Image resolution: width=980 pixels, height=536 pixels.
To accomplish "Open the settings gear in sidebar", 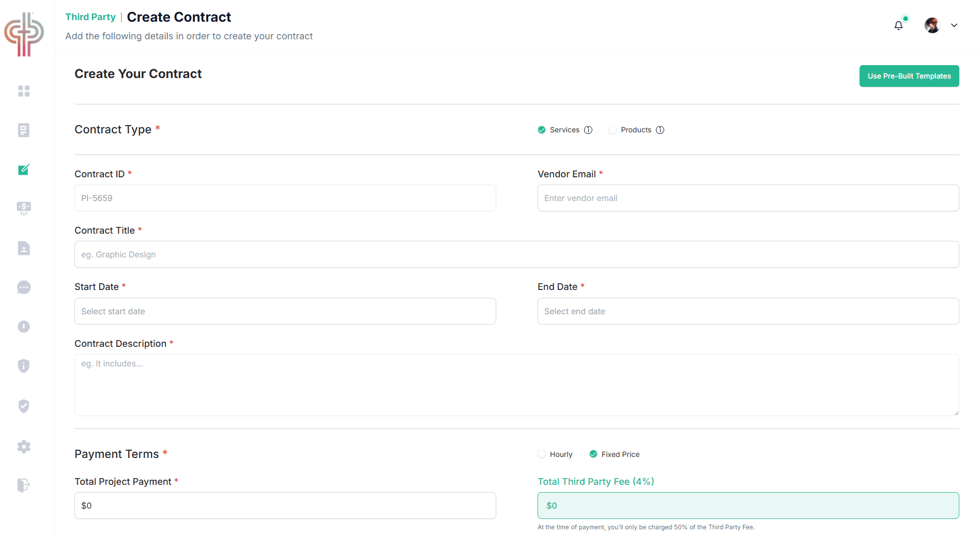I will (x=24, y=447).
